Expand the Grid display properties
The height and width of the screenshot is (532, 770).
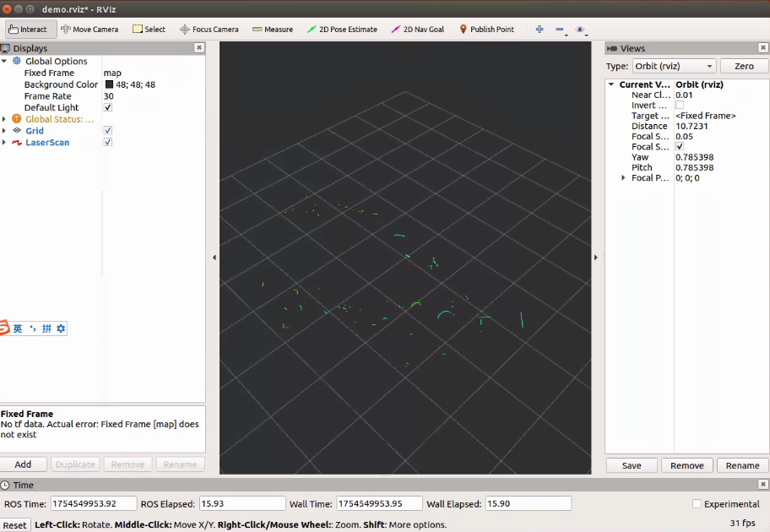(x=4, y=131)
